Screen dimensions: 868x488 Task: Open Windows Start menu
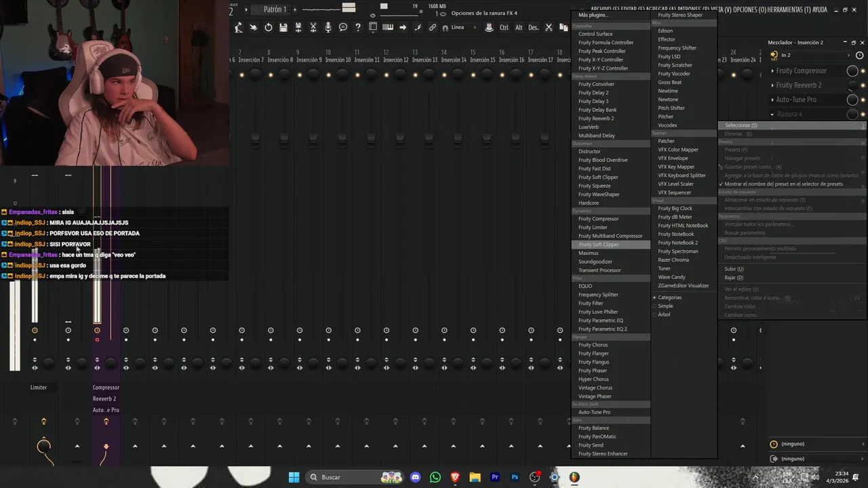click(x=294, y=477)
